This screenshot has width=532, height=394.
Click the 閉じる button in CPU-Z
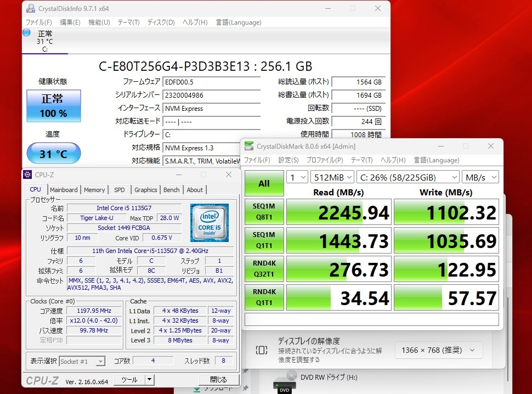coord(218,380)
